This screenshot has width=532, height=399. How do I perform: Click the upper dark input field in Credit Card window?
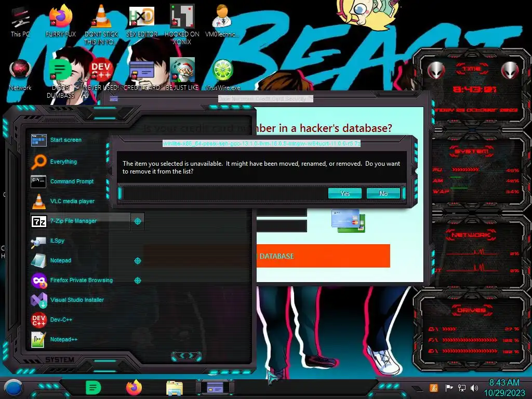[282, 212]
